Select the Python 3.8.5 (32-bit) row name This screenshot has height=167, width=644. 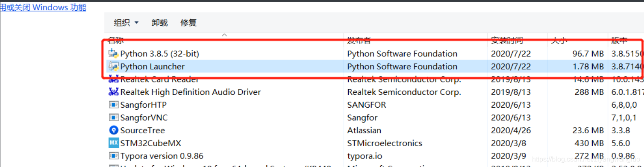pos(160,53)
